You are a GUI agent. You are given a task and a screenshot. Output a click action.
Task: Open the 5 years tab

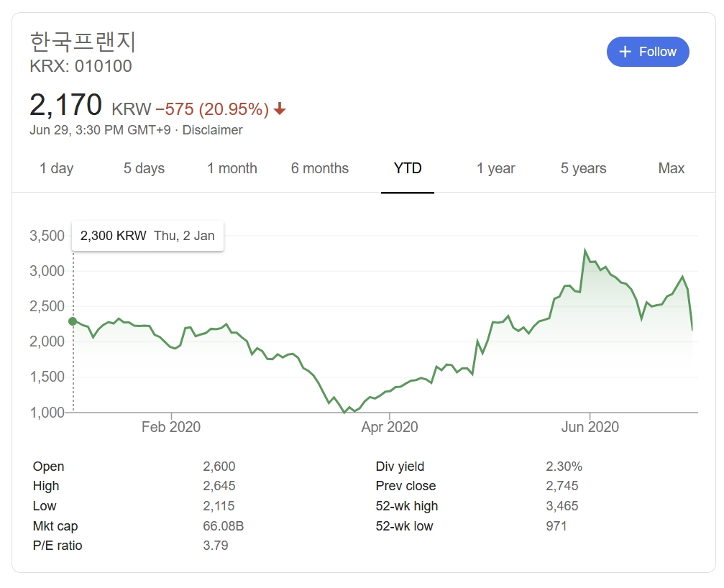pyautogui.click(x=583, y=168)
